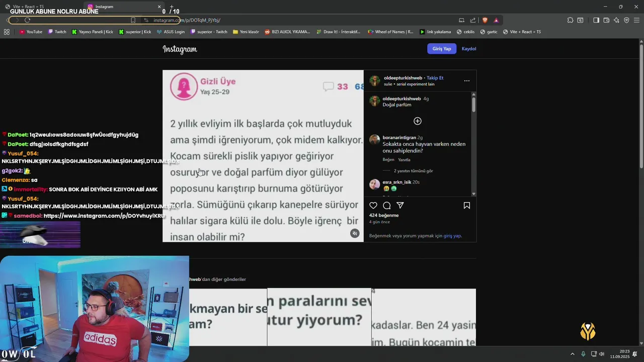Close the Instagram tab

(x=159, y=7)
